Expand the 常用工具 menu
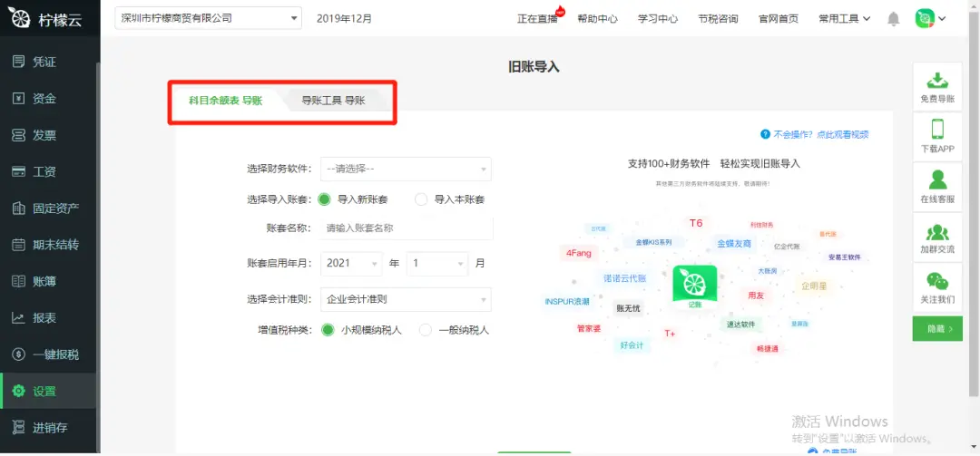 click(845, 19)
